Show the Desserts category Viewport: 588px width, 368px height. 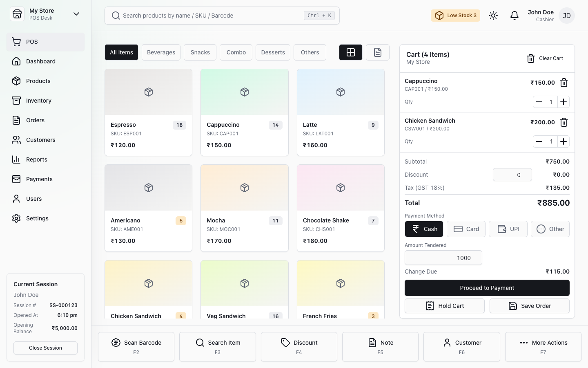point(273,52)
